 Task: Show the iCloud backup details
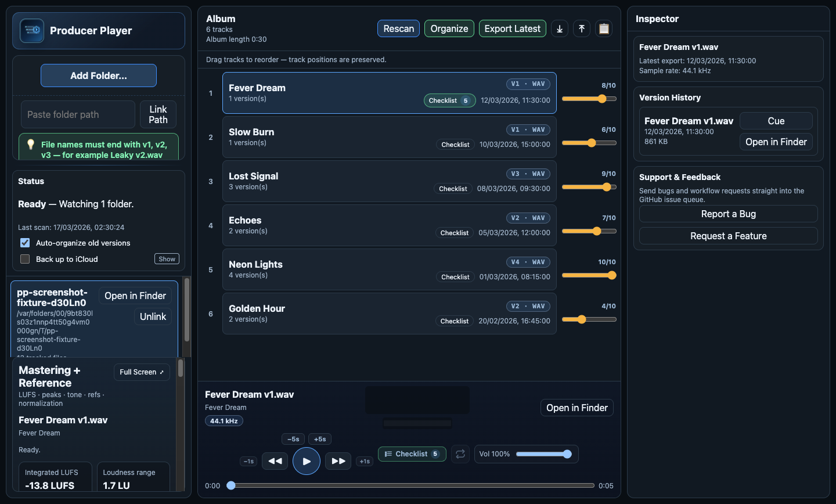tap(167, 258)
